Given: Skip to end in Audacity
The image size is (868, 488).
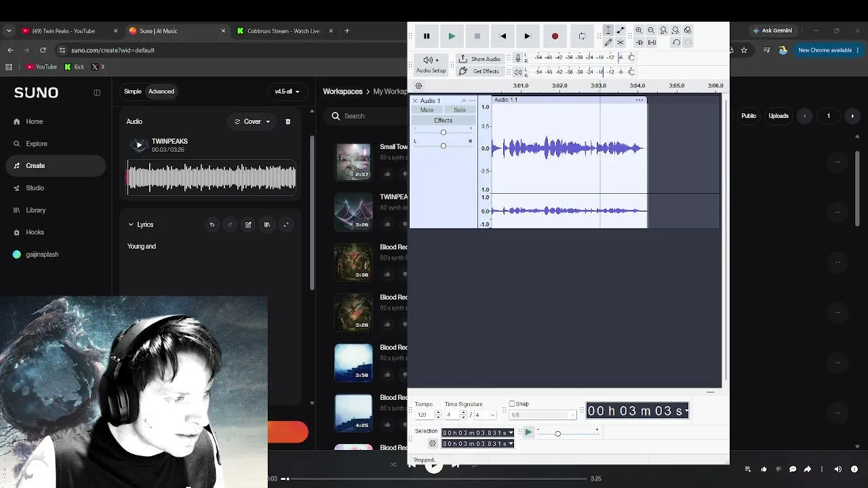Looking at the screenshot, I should click(x=528, y=36).
